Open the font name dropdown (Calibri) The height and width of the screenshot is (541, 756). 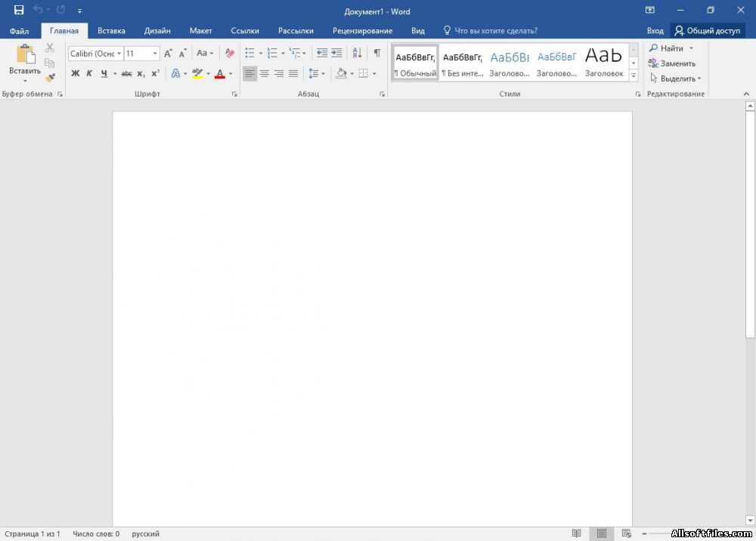click(95, 54)
